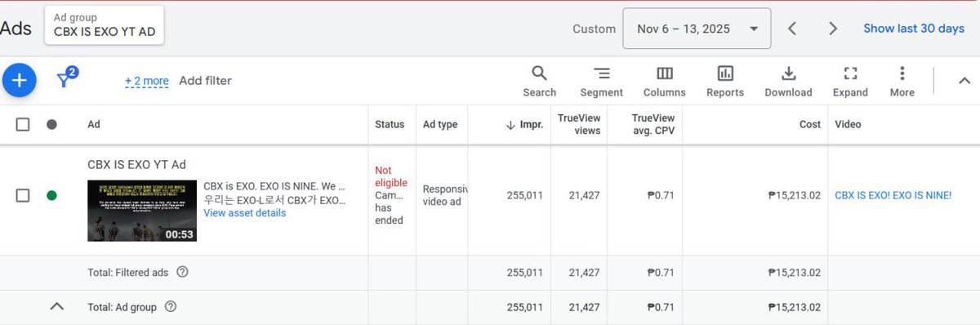980x325 pixels.
Task: Open the More options menu
Action: pos(902,82)
